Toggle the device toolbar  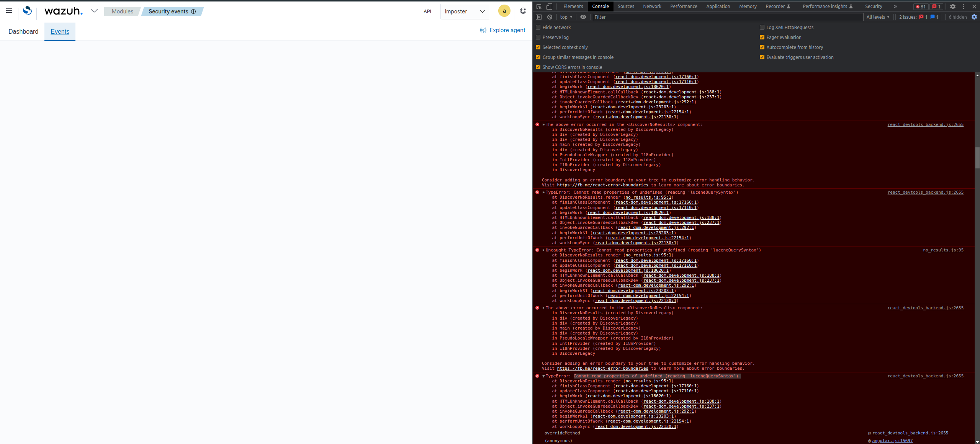549,7
